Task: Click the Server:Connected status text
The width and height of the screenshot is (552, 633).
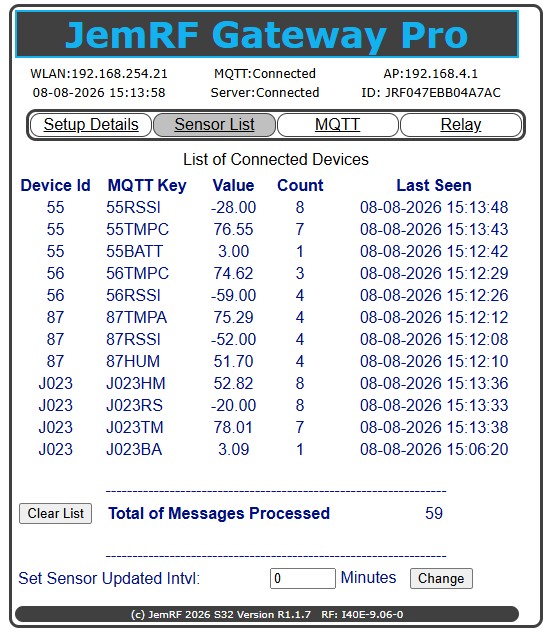Action: pos(265,93)
